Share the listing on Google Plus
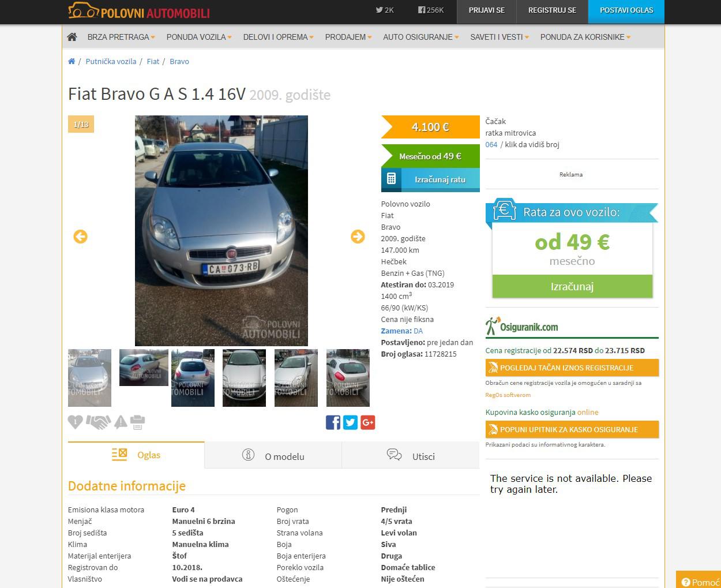This screenshot has height=588, width=721. click(368, 422)
